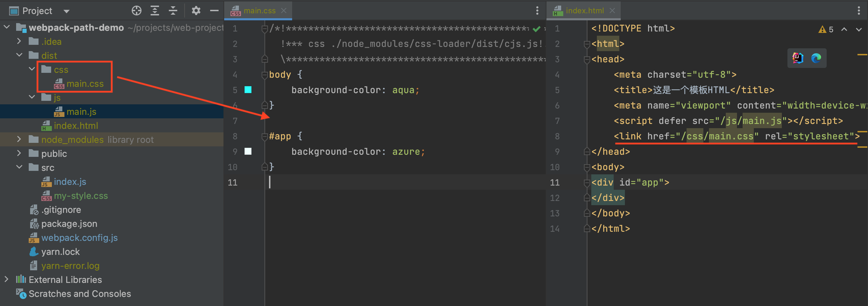The height and width of the screenshot is (306, 868).
Task: Click the Collapse All icon in Project toolbar
Action: tap(173, 11)
